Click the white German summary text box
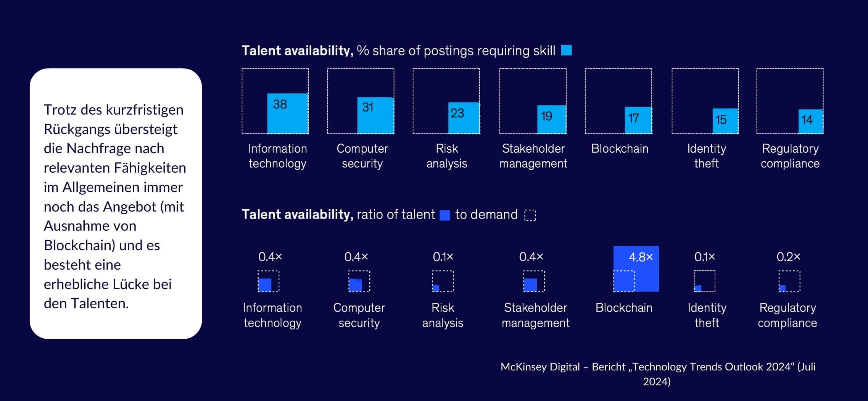The image size is (868, 401). coord(116,204)
